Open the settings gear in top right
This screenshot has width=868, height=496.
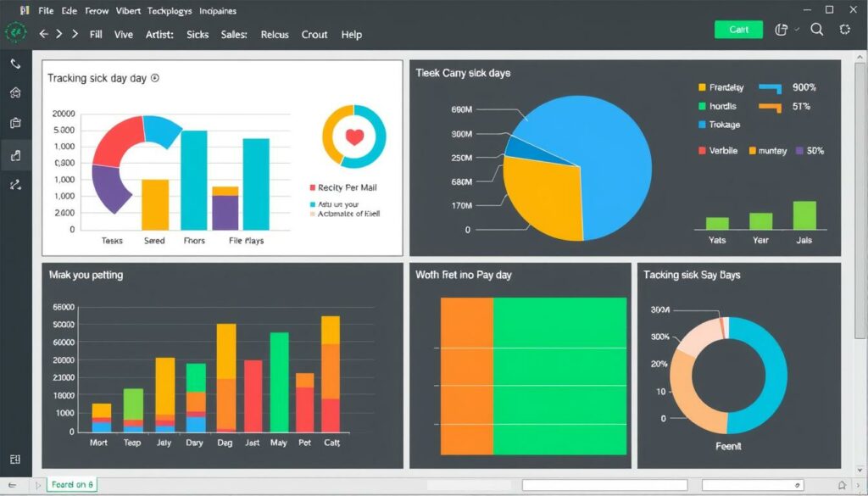coord(845,30)
